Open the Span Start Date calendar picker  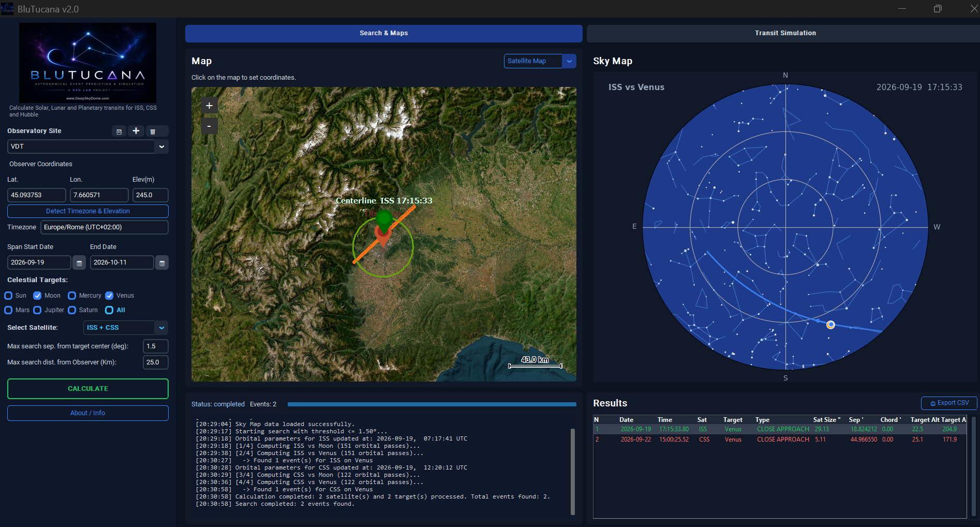point(79,263)
